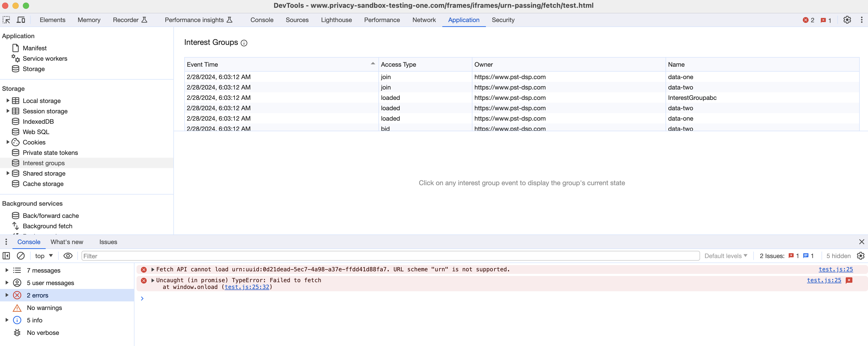Expand Session storage tree node
Screen dimensions: 868x346
[x=8, y=111]
